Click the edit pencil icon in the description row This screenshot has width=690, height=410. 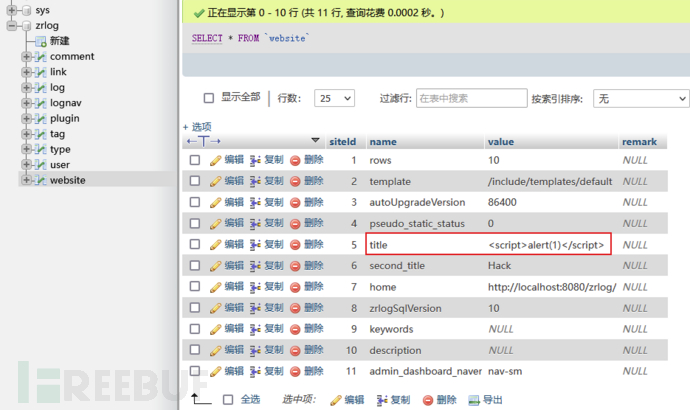click(215, 351)
